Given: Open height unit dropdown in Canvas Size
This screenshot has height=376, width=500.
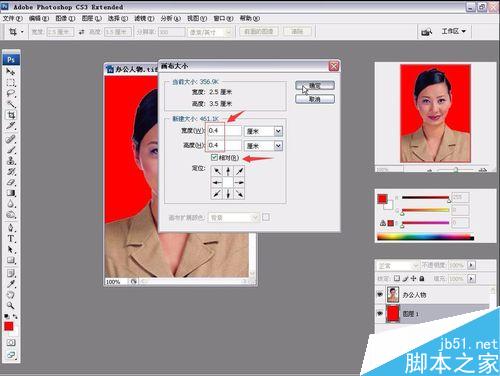Looking at the screenshot, I should 278,146.
